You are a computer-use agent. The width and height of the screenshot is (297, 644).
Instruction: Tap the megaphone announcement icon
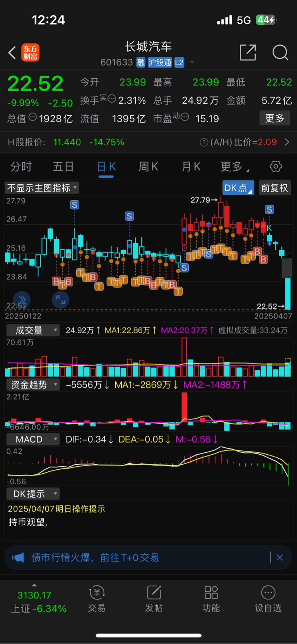[x=18, y=557]
